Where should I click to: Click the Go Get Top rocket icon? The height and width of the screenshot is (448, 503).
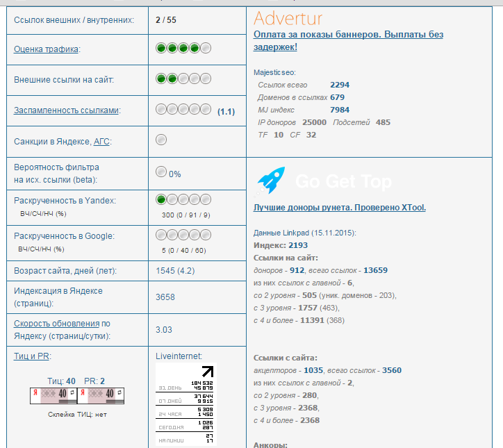[270, 181]
